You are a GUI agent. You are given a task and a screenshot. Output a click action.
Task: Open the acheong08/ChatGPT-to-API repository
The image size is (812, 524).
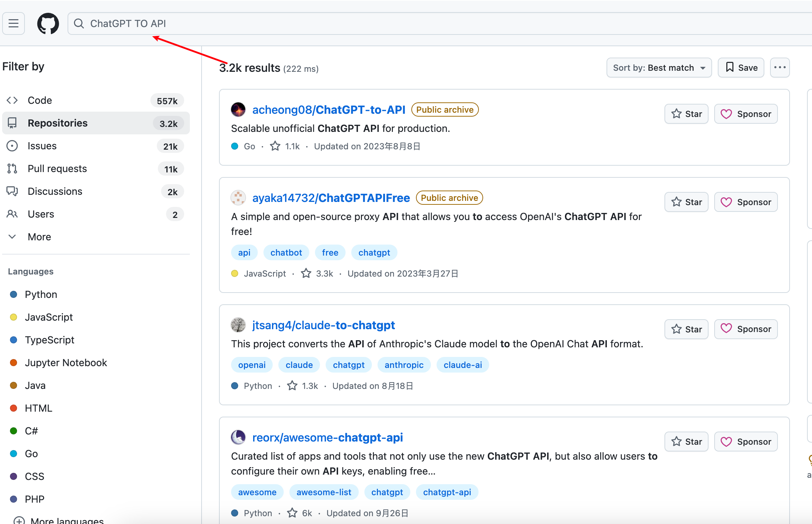(x=329, y=109)
